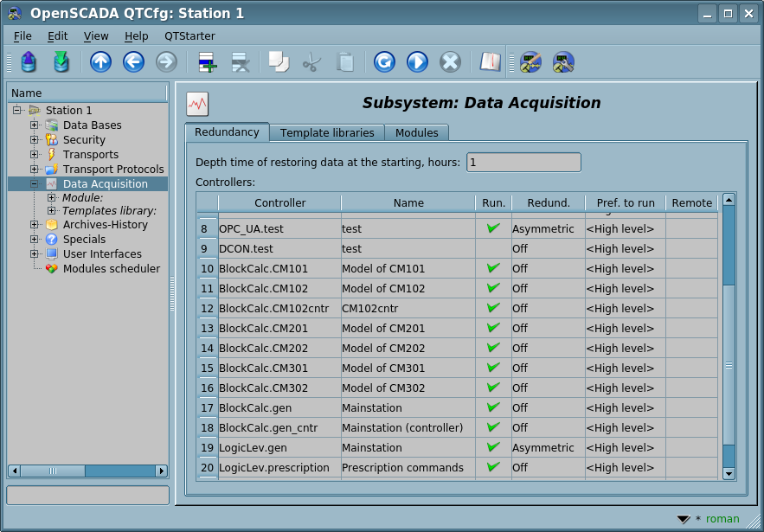Screen dimensions: 764x532
Task: Click the Load from database toolbar icon
Action: click(x=29, y=62)
